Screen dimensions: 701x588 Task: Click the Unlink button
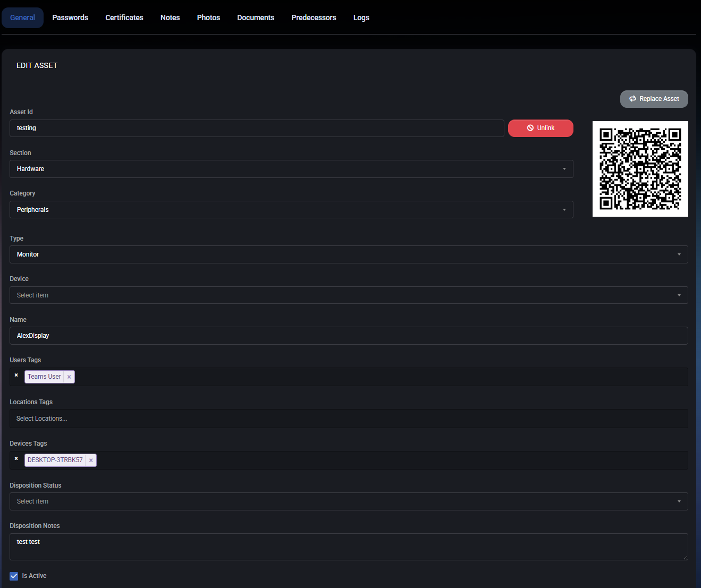point(540,128)
